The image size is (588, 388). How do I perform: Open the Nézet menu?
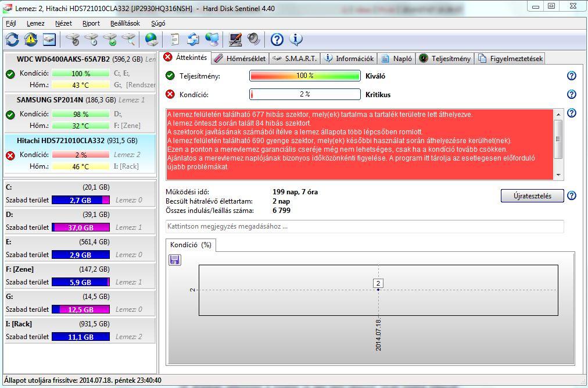(x=63, y=23)
